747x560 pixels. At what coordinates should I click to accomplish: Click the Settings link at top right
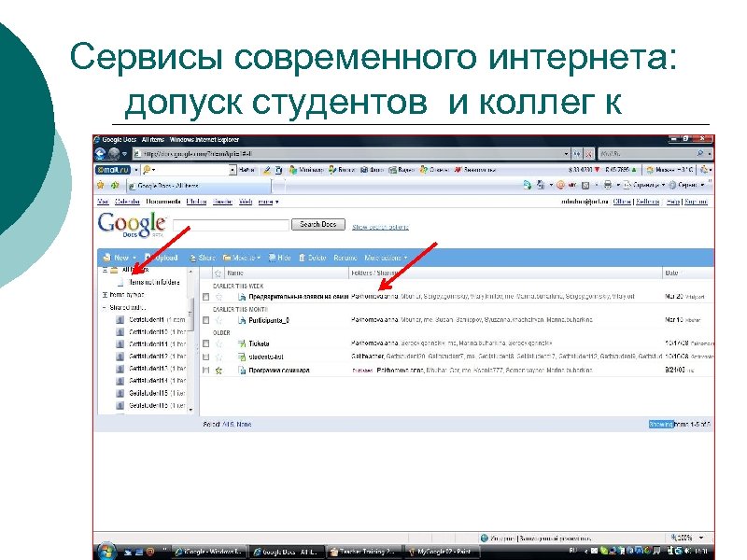pos(648,202)
